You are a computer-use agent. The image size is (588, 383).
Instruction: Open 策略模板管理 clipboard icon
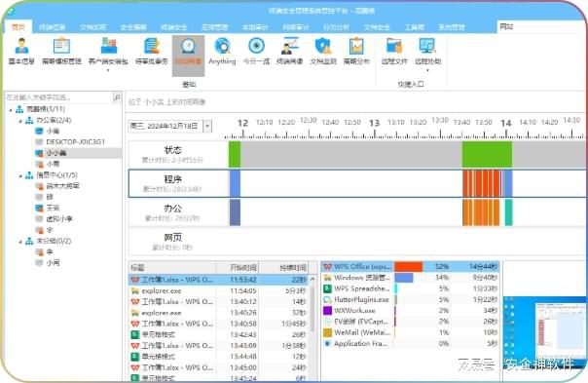61,46
